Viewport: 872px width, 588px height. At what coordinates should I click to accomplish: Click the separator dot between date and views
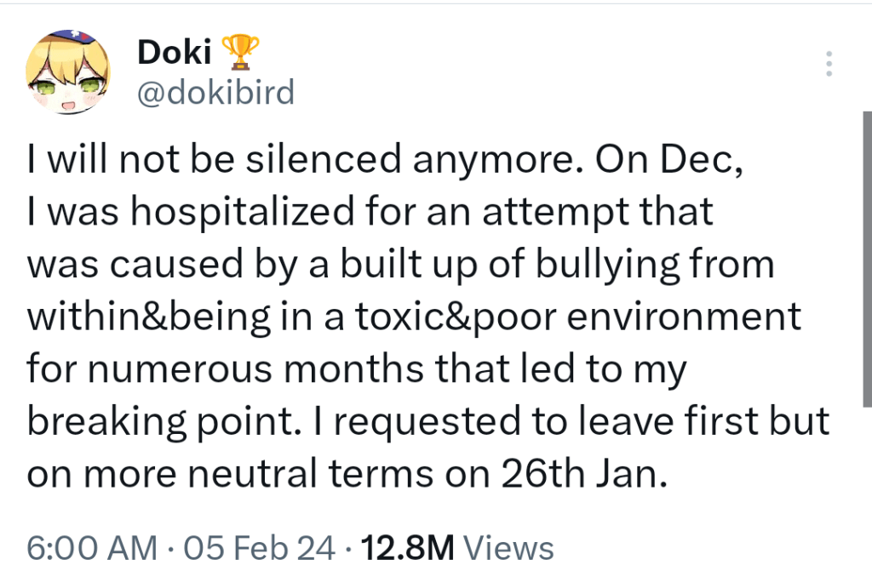pyautogui.click(x=347, y=548)
